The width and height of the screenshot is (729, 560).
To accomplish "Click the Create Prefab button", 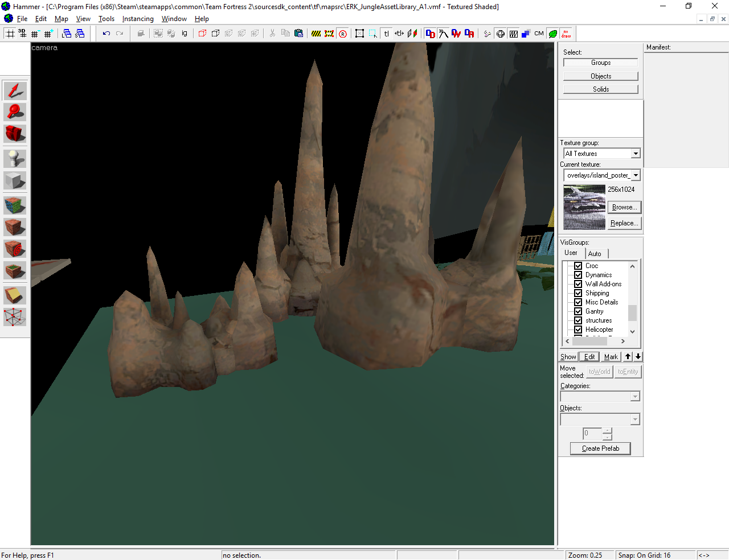I will pyautogui.click(x=600, y=448).
